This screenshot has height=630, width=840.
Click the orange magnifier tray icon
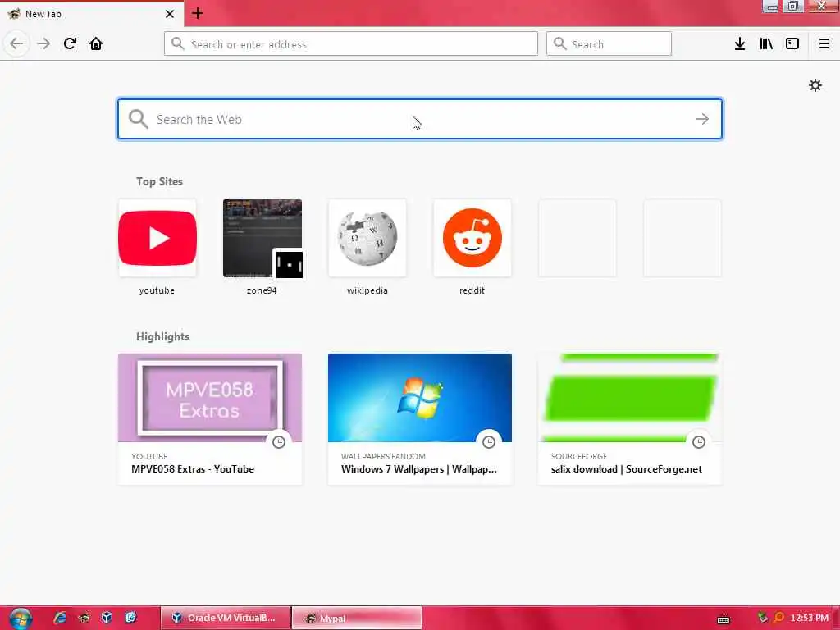point(778,618)
